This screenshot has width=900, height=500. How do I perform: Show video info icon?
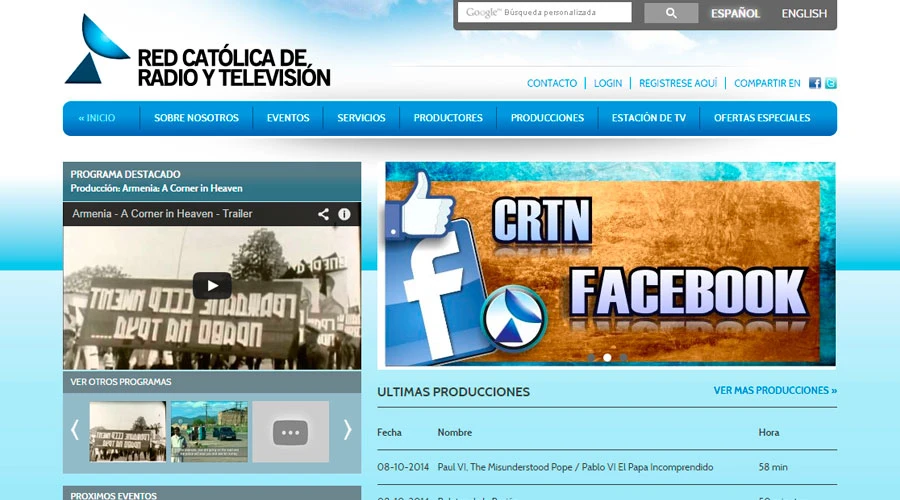344,214
